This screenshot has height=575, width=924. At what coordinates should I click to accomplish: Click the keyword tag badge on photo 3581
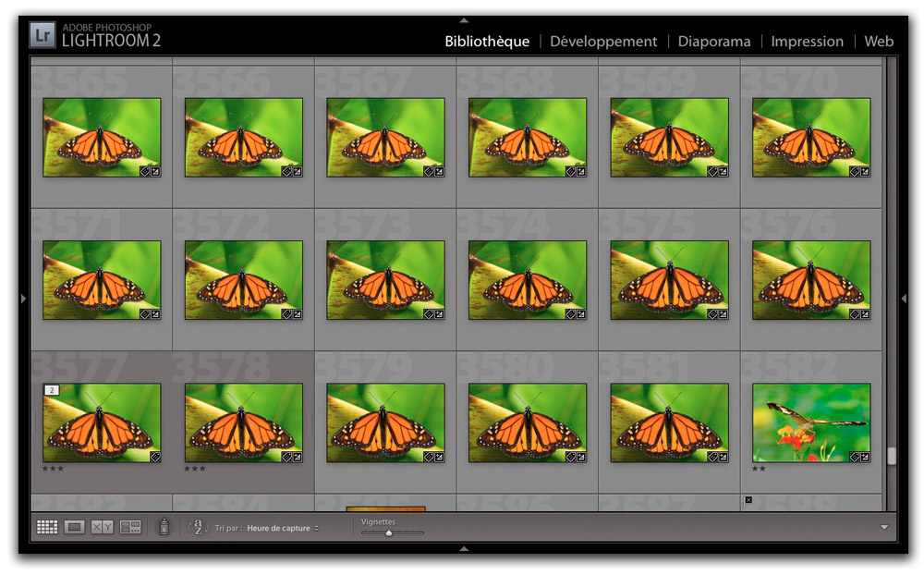[x=712, y=457]
